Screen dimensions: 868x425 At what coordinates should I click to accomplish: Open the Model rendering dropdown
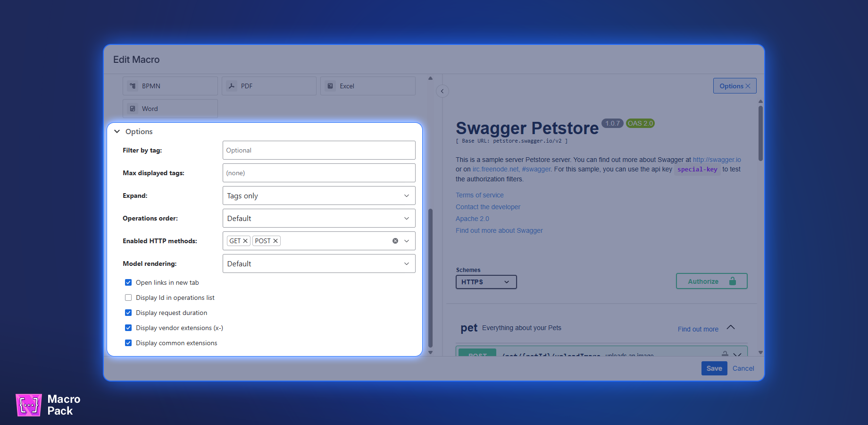[x=319, y=263]
